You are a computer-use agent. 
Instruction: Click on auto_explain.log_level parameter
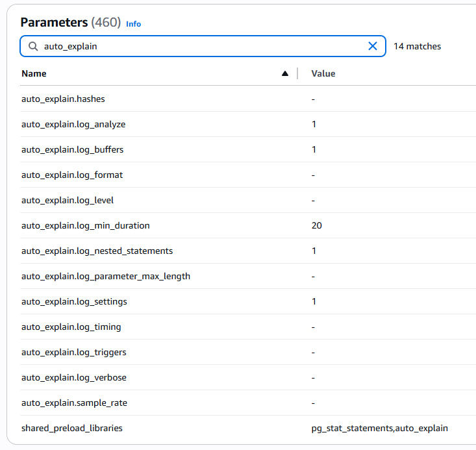[x=68, y=200]
